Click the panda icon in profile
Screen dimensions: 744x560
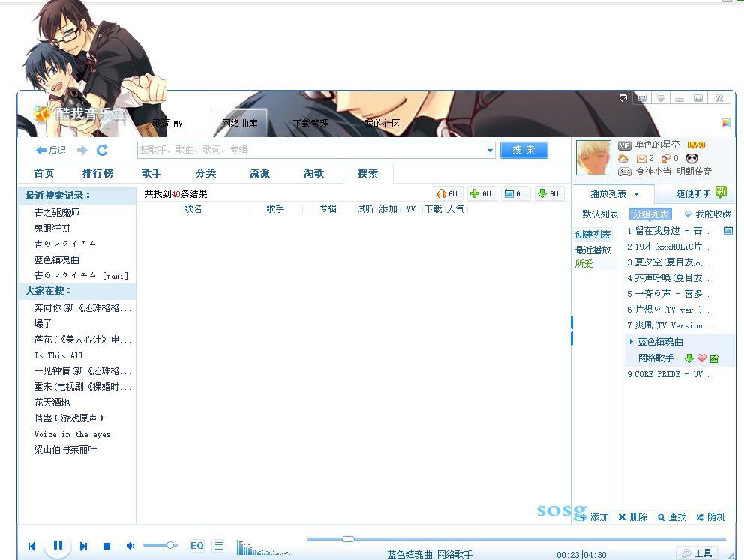point(691,158)
